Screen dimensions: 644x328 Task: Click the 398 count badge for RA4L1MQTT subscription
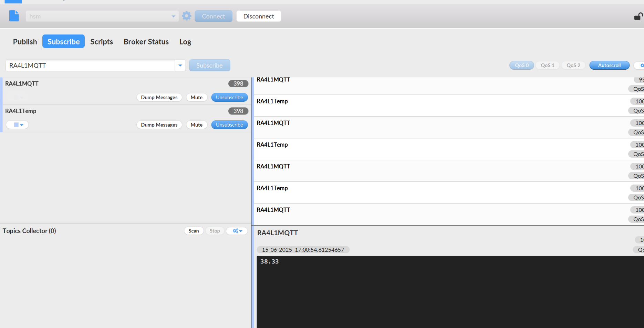pos(238,83)
